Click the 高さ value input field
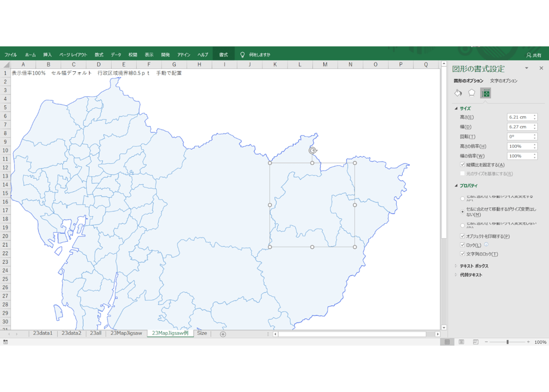The height and width of the screenshot is (392, 549). point(520,117)
